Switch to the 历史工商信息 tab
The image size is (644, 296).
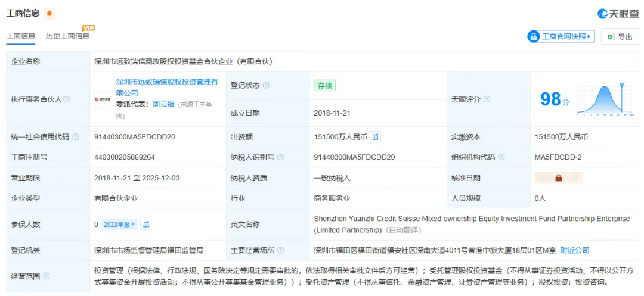67,36
